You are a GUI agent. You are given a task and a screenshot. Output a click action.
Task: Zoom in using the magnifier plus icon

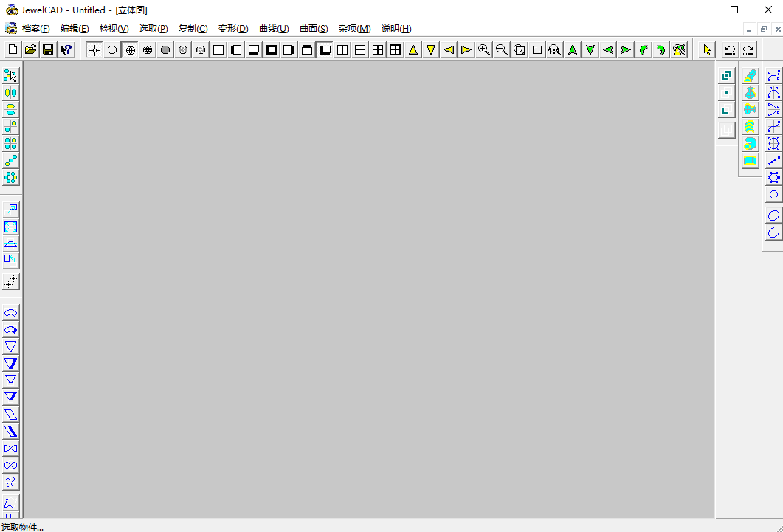484,49
